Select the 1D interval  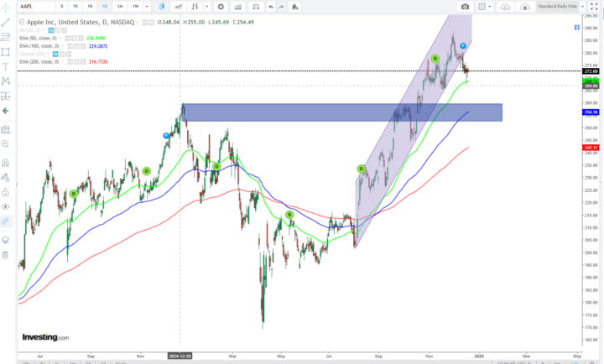(105, 7)
